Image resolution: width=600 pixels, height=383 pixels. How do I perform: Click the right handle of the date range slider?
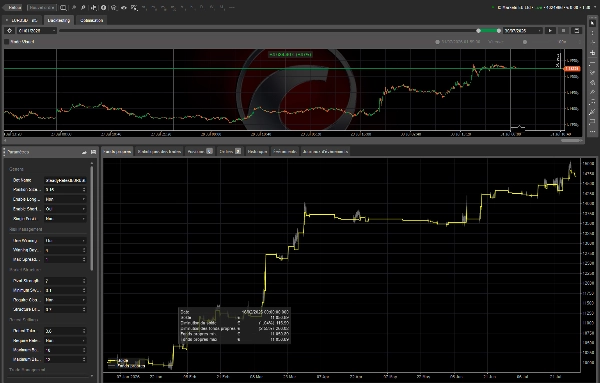click(x=499, y=31)
